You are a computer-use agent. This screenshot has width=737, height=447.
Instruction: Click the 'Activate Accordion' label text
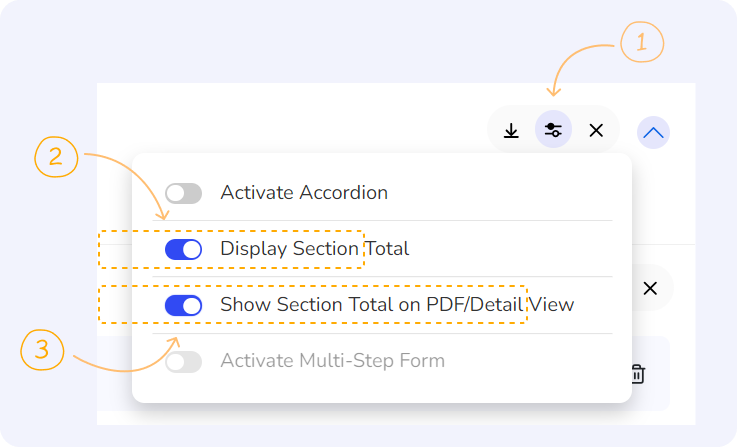[304, 192]
